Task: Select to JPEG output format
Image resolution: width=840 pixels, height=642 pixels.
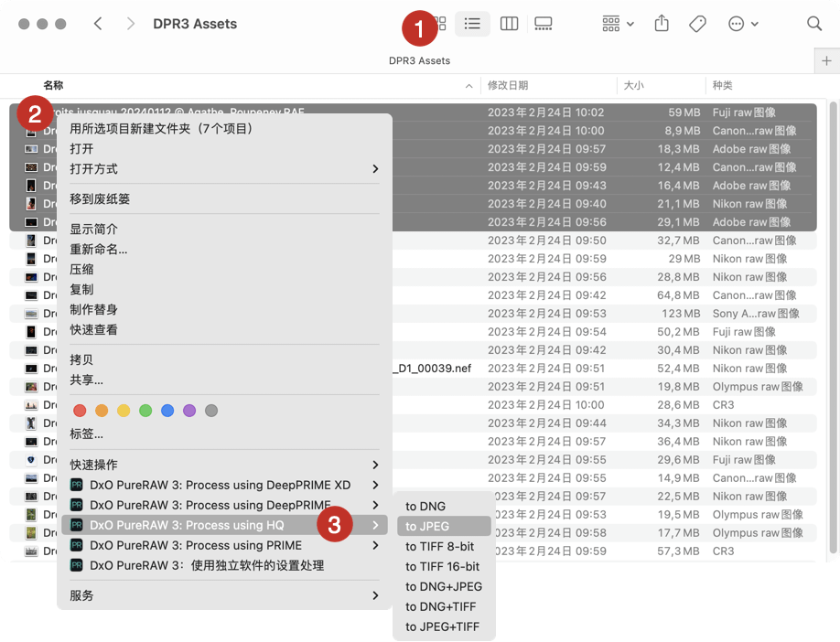Action: 444,527
